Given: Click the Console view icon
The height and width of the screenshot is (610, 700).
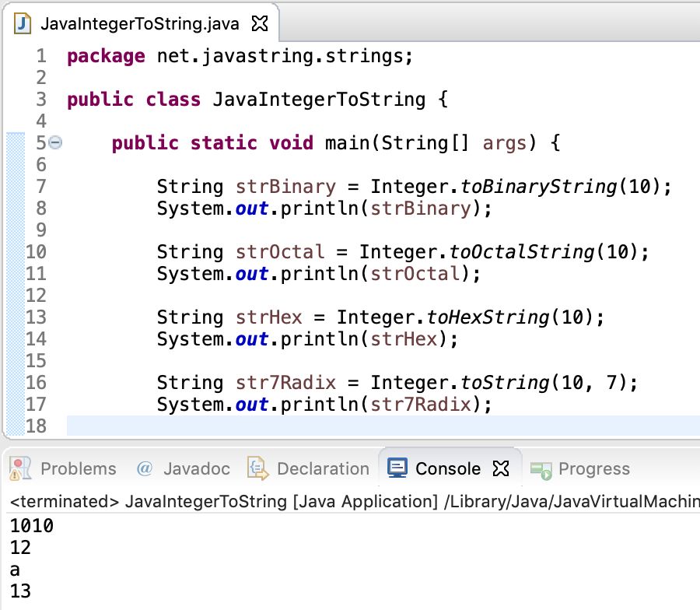Looking at the screenshot, I should click(398, 468).
